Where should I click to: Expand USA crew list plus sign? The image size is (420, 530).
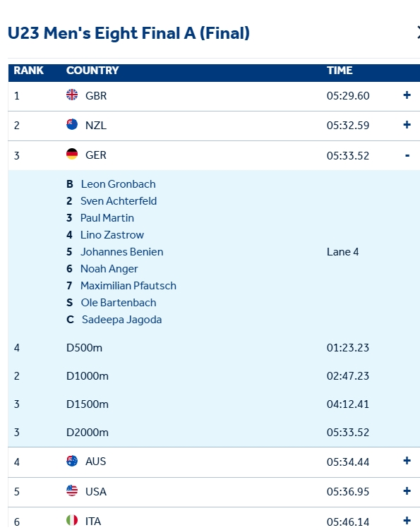point(407,490)
